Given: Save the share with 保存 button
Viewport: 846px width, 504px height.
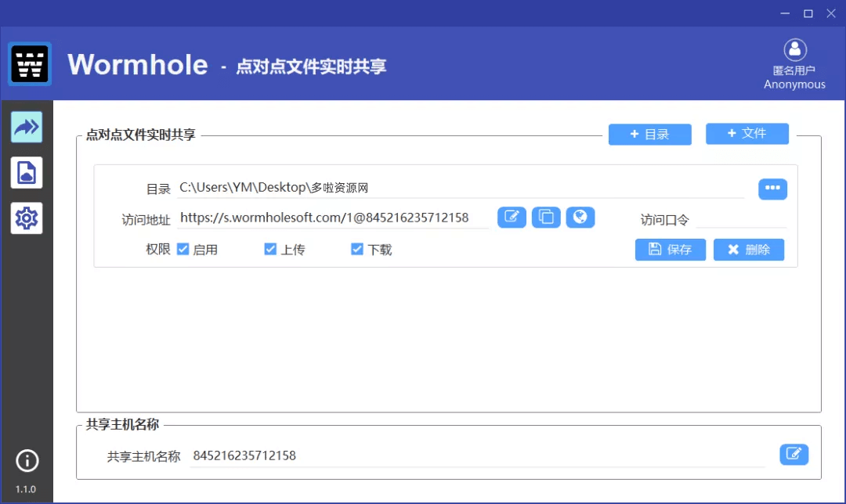Looking at the screenshot, I should coord(671,250).
